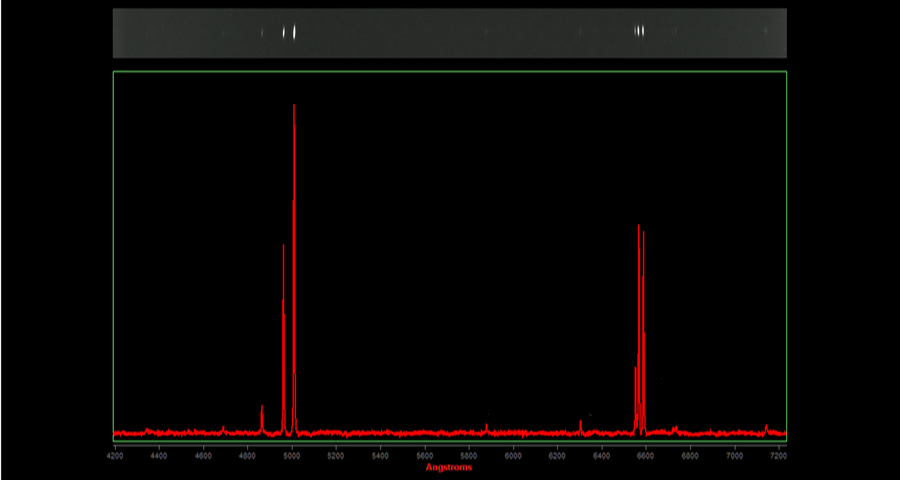Click the bright double line in the left spectrum strip

pos(290,32)
